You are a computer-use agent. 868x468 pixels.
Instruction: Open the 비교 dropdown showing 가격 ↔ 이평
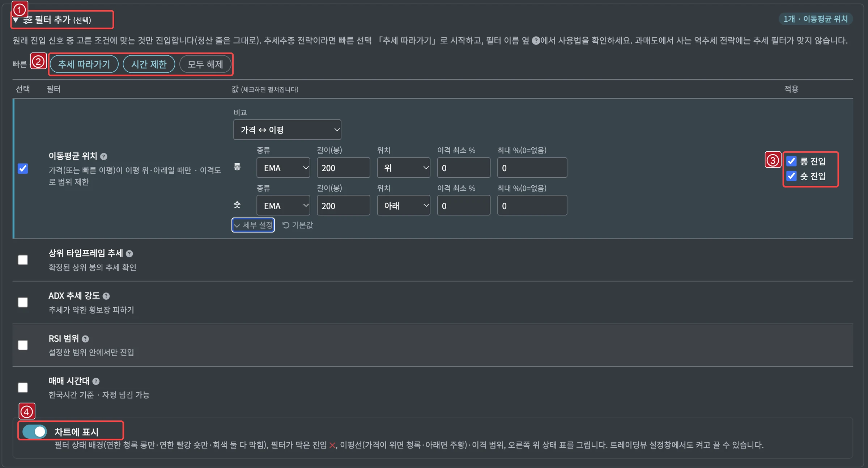[287, 130]
